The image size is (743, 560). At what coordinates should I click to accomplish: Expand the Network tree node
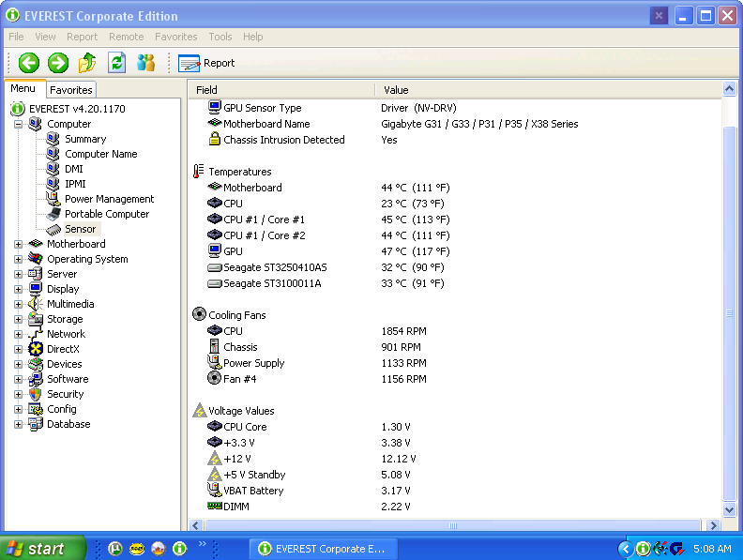tap(18, 335)
